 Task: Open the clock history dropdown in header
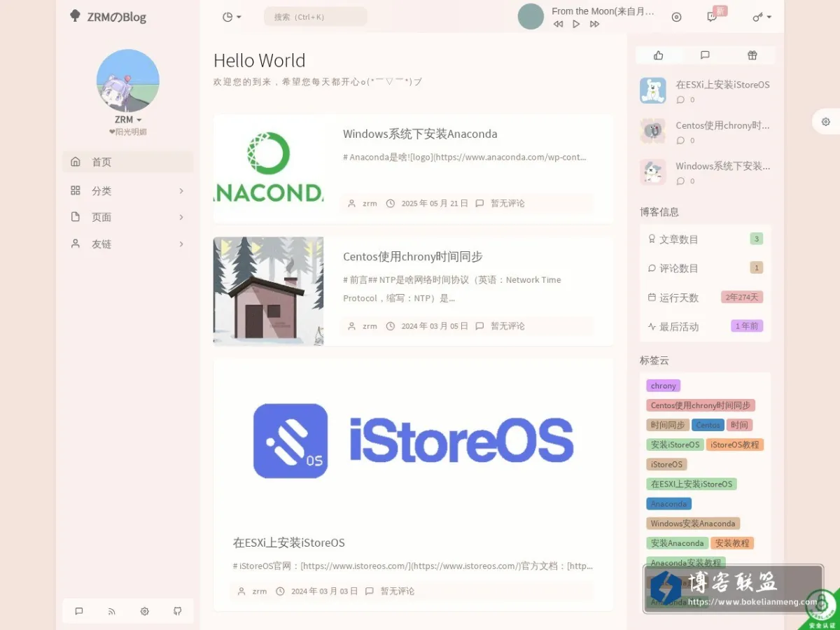coord(232,17)
